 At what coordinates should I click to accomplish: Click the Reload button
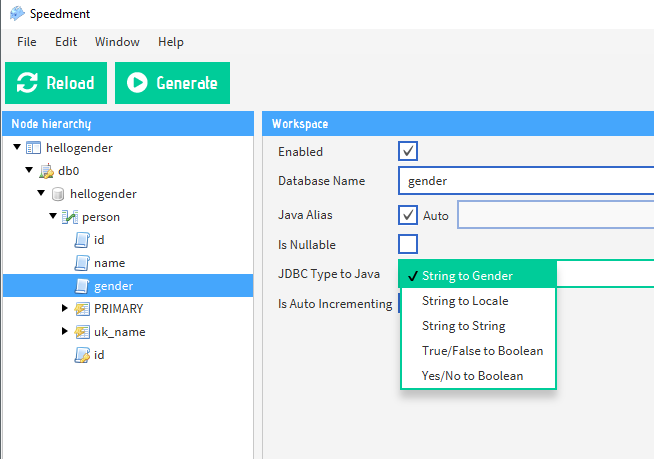[x=56, y=83]
